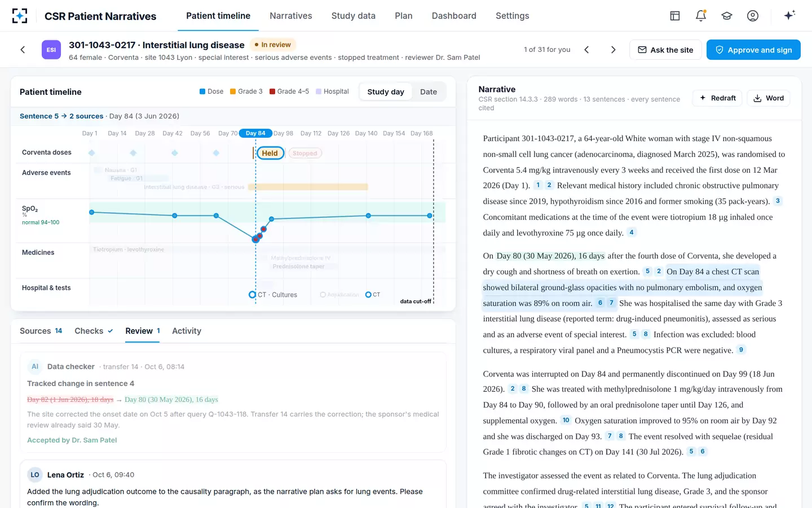Open the notifications bell
Screen dimensions: 812x508
(701, 16)
